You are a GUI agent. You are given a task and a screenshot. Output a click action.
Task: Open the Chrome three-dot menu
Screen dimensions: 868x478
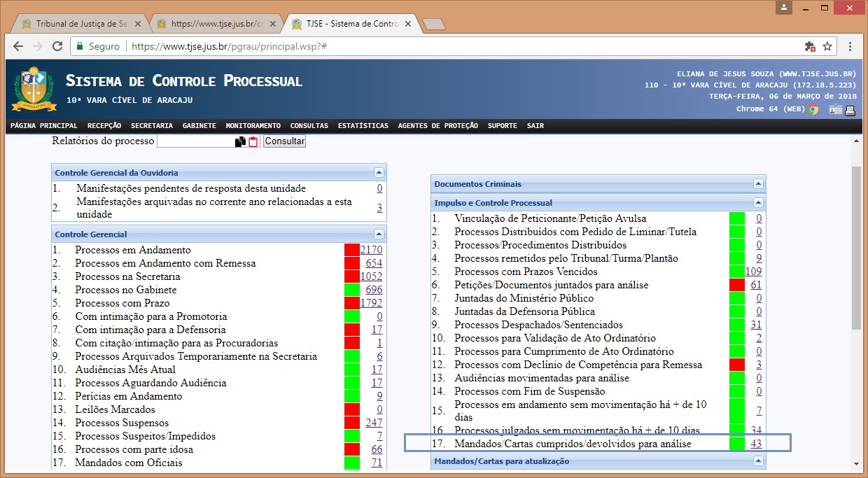coord(850,46)
